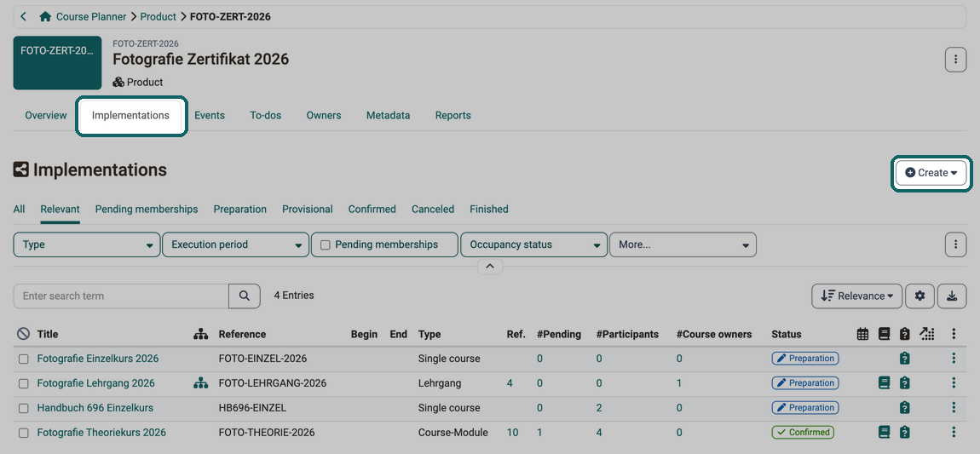
Task: Select the Fotografie Lehrgang 2026 row checkbox
Action: click(23, 383)
